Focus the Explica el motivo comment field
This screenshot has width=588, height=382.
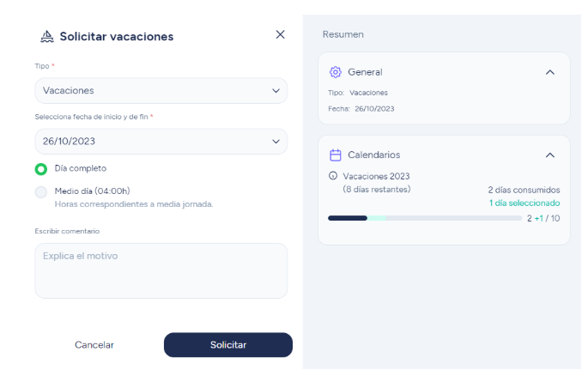coord(161,270)
